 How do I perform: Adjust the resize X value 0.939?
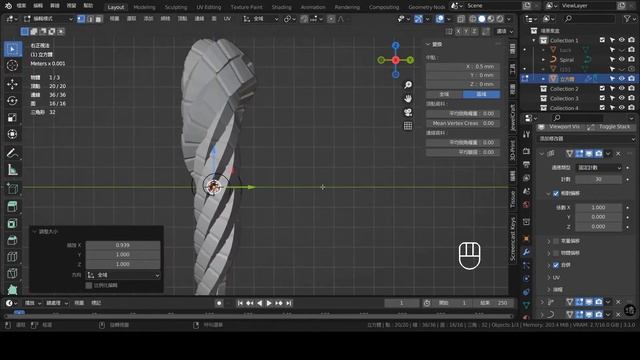click(123, 245)
